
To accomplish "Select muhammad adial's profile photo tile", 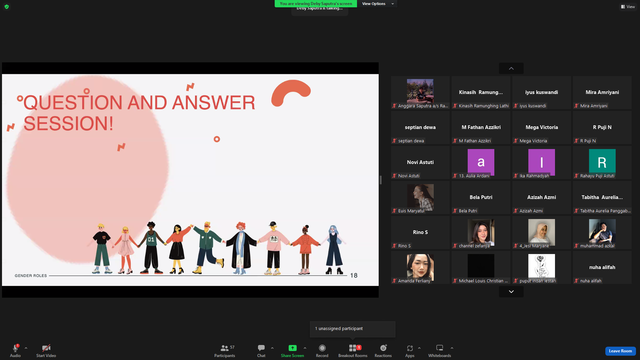I will click(x=602, y=233).
